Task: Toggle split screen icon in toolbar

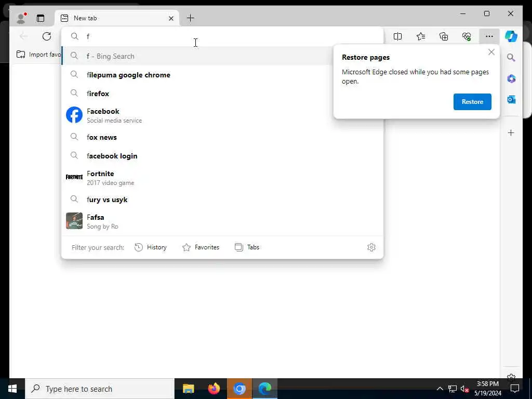Action: point(397,36)
